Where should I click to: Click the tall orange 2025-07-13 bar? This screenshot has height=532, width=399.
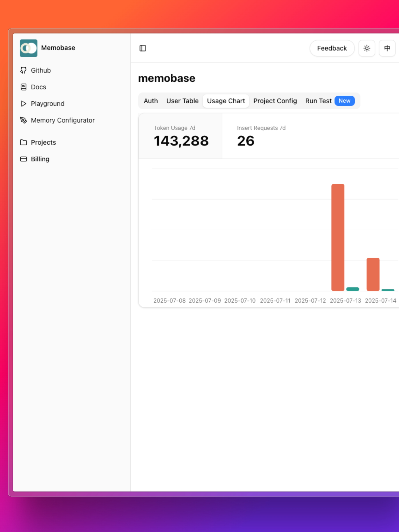click(337, 237)
